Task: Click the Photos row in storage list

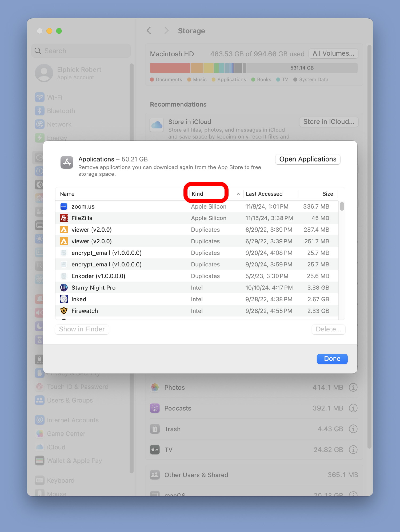Action: coord(254,387)
